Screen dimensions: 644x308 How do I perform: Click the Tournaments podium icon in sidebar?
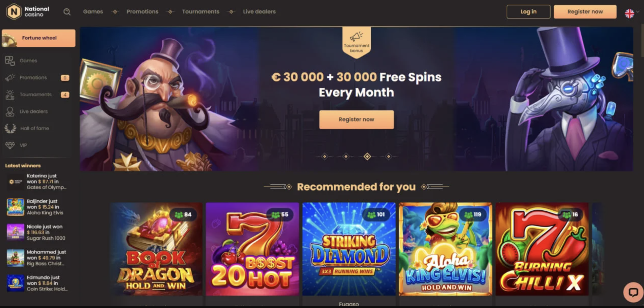(10, 95)
